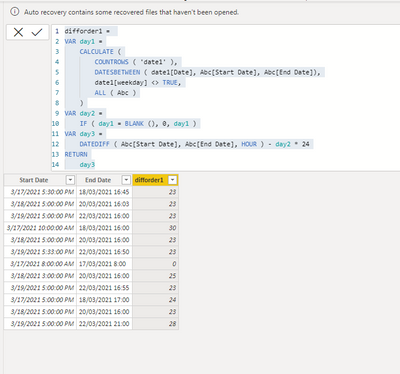Click VAR day2 on formula line 9
Image resolution: width=400 pixels, height=374 pixels.
click(x=80, y=113)
